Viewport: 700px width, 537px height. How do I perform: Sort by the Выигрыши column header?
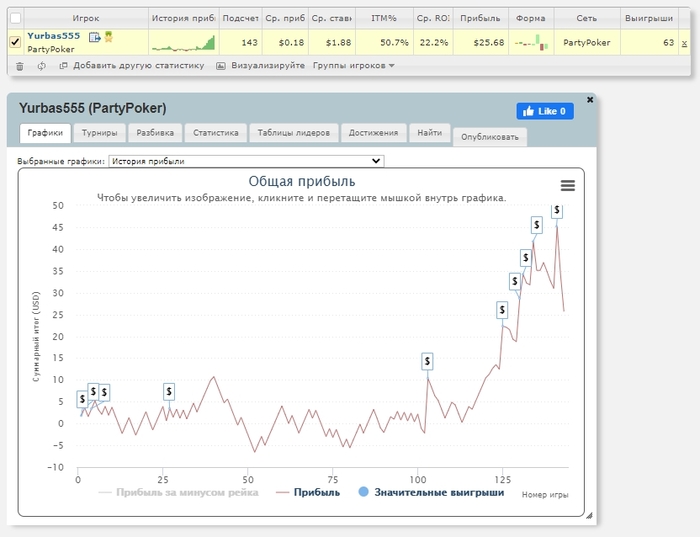pos(649,18)
